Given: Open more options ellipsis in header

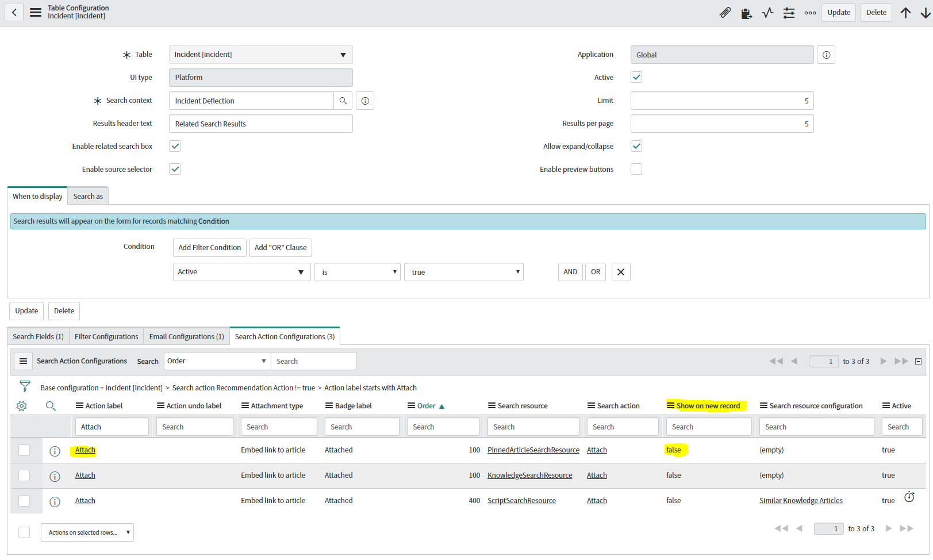Looking at the screenshot, I should click(810, 13).
